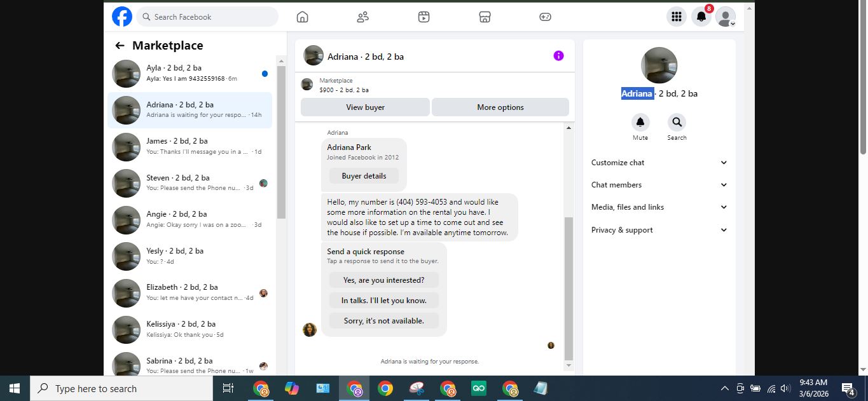The image size is (868, 401).
Task: Expand Media, files and links section
Action: pos(659,207)
